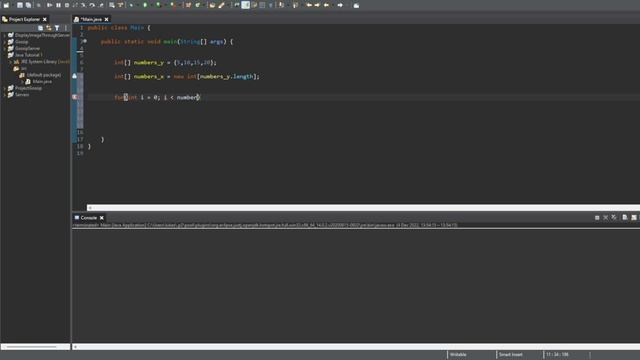Select the (default package) entry
640x360 pixels.
click(44, 75)
